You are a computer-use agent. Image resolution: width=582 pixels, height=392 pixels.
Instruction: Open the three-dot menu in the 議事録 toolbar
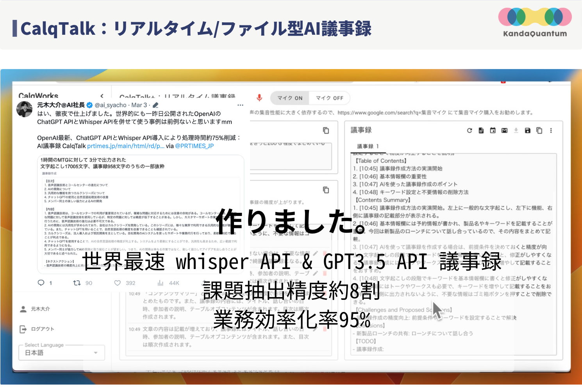coord(551,130)
